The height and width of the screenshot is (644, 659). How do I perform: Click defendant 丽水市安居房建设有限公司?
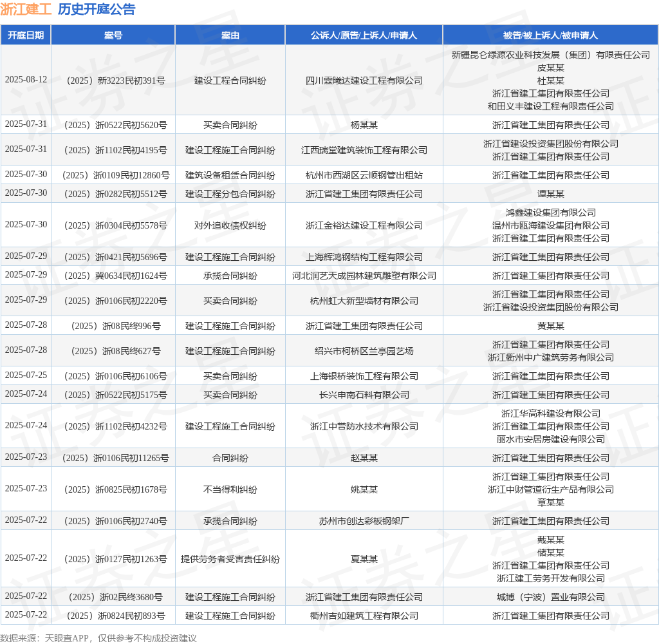[x=551, y=440]
